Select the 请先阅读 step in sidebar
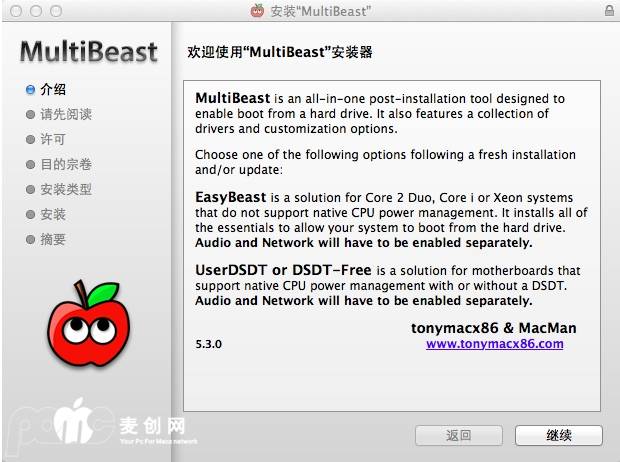Image resolution: width=620 pixels, height=462 pixels. pyautogui.click(x=66, y=114)
